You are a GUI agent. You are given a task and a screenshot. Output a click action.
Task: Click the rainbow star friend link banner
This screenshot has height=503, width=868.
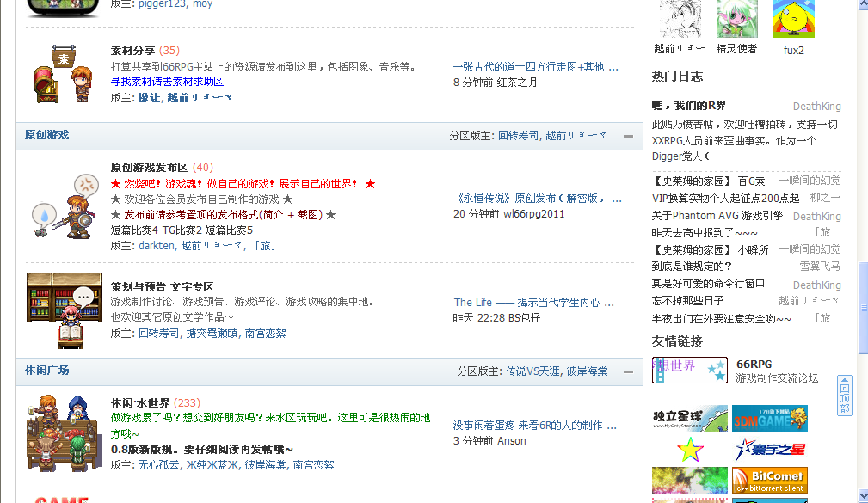pyautogui.click(x=690, y=450)
